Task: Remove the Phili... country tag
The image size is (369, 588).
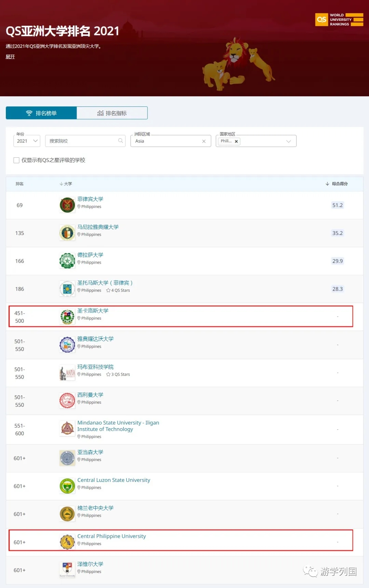Action: tap(236, 141)
